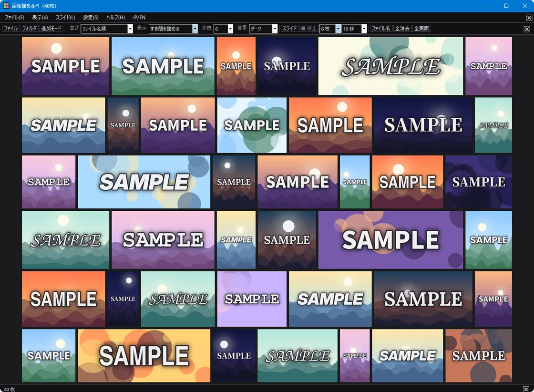Click the 40 枚 status bar text

point(10,389)
